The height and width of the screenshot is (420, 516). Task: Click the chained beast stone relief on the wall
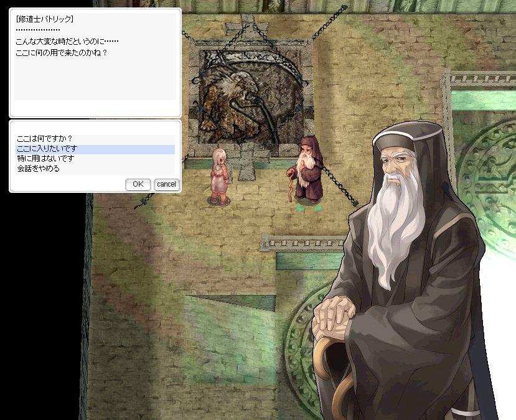pyautogui.click(x=251, y=98)
